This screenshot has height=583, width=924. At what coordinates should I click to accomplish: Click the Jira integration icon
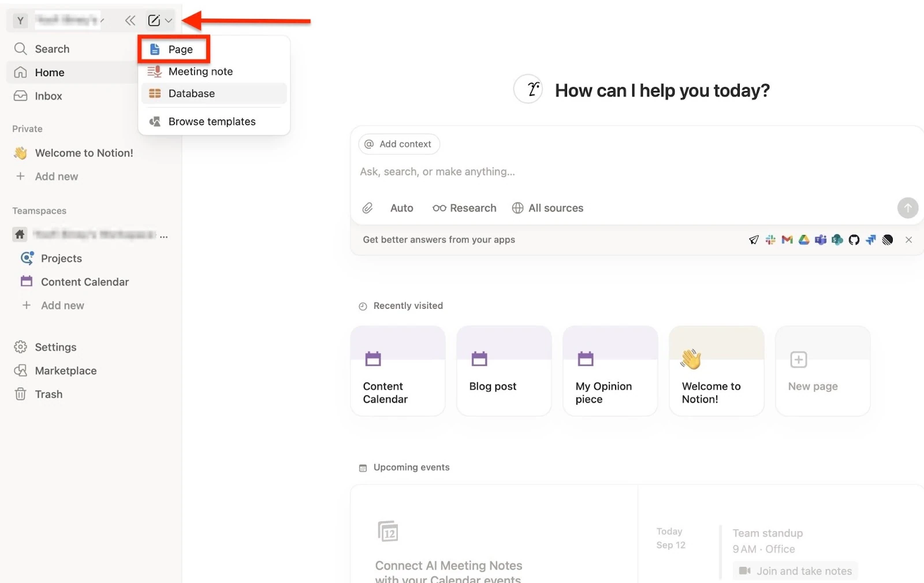pyautogui.click(x=871, y=240)
